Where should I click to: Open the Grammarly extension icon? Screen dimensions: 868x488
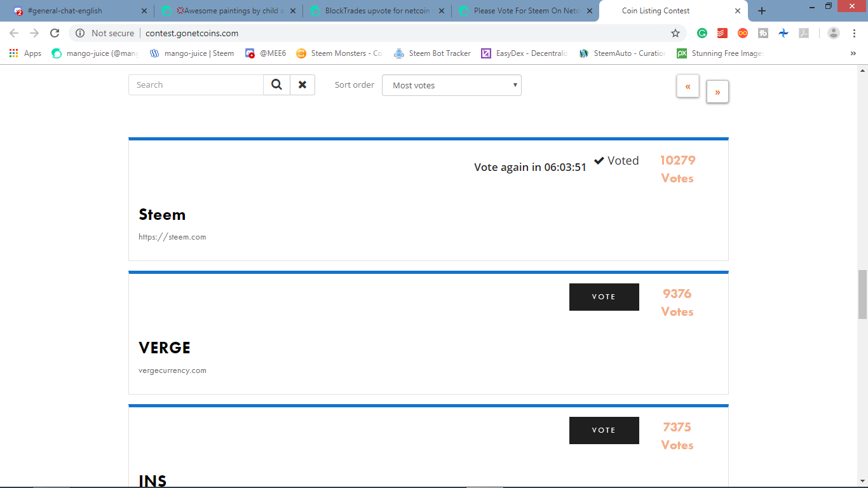(702, 33)
